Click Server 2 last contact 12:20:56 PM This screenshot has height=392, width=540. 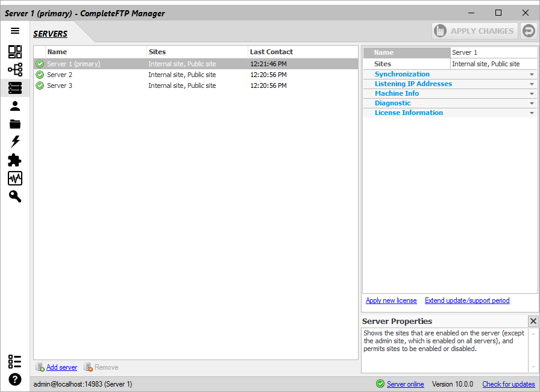(268, 75)
